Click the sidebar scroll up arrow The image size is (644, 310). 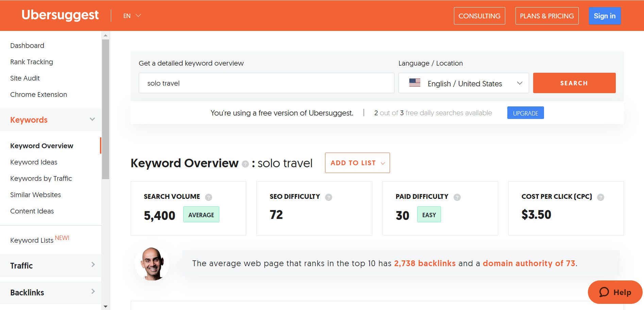point(105,35)
